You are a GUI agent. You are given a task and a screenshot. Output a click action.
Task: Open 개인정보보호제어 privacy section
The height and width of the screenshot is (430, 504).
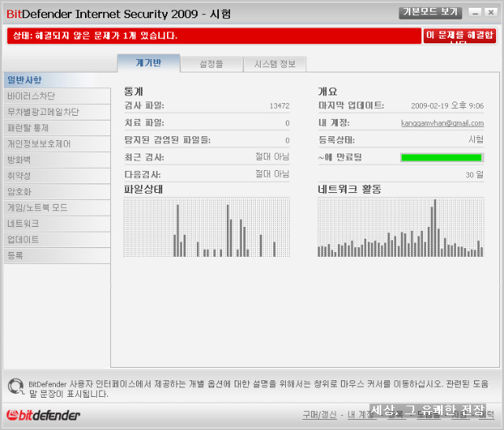(x=57, y=144)
